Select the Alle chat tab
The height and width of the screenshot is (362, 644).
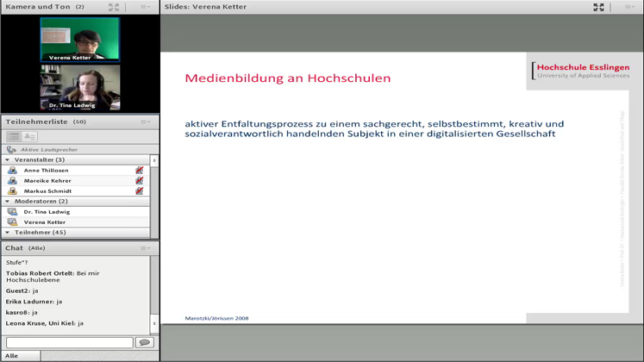(11, 356)
